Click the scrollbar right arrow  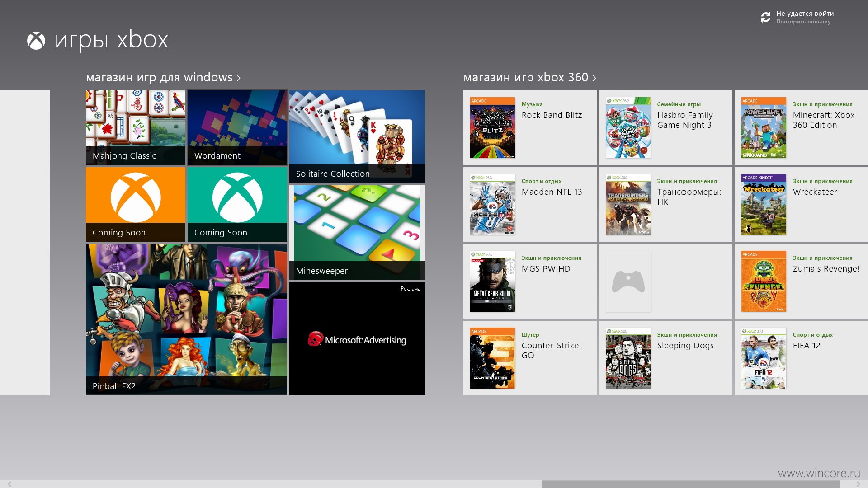click(x=858, y=484)
